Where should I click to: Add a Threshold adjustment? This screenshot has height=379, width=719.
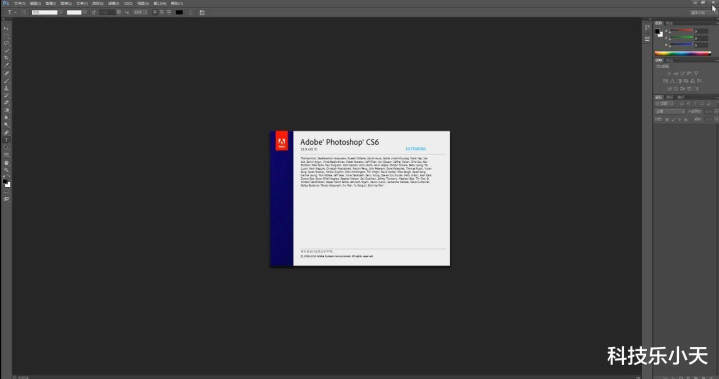coord(682,88)
